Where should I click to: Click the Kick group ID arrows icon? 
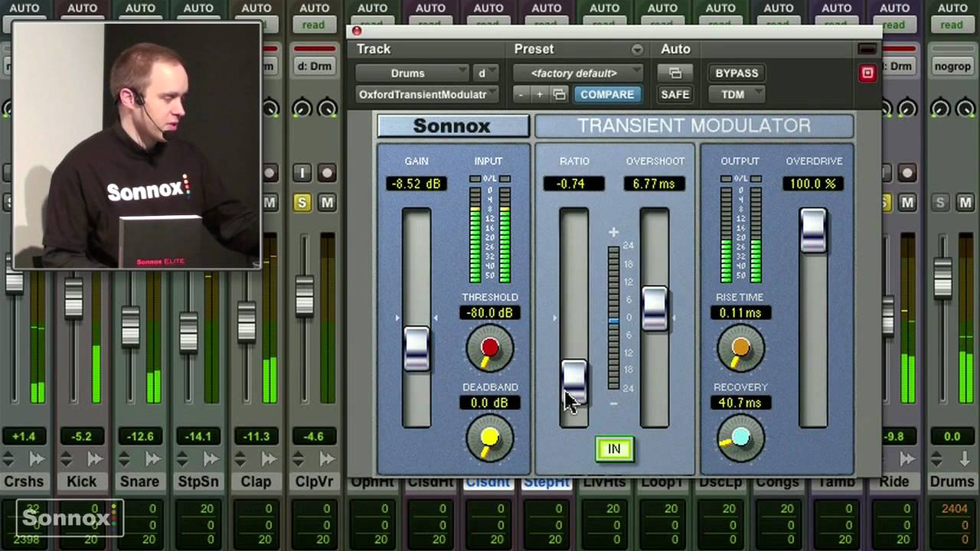pos(67,459)
